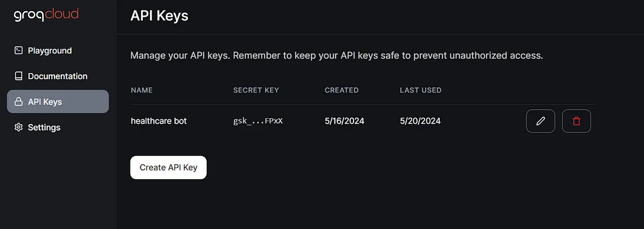Image resolution: width=644 pixels, height=229 pixels.
Task: Click the groqcloud logo
Action: pyautogui.click(x=46, y=15)
